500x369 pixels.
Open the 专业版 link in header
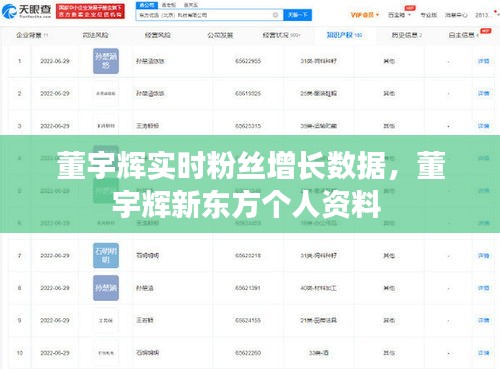tap(428, 15)
